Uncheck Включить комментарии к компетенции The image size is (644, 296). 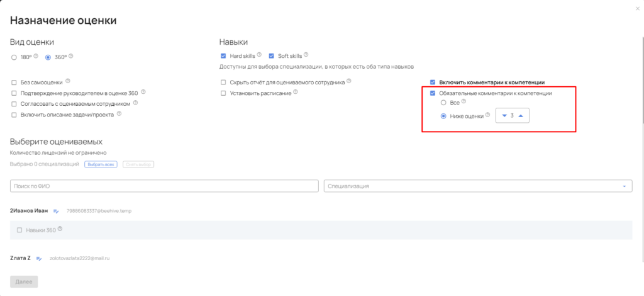(432, 82)
